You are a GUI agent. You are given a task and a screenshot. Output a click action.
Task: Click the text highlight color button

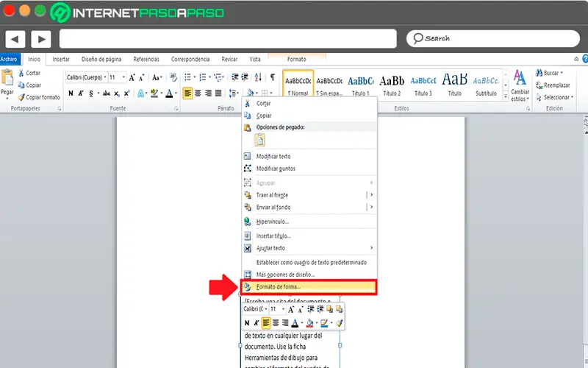(154, 93)
